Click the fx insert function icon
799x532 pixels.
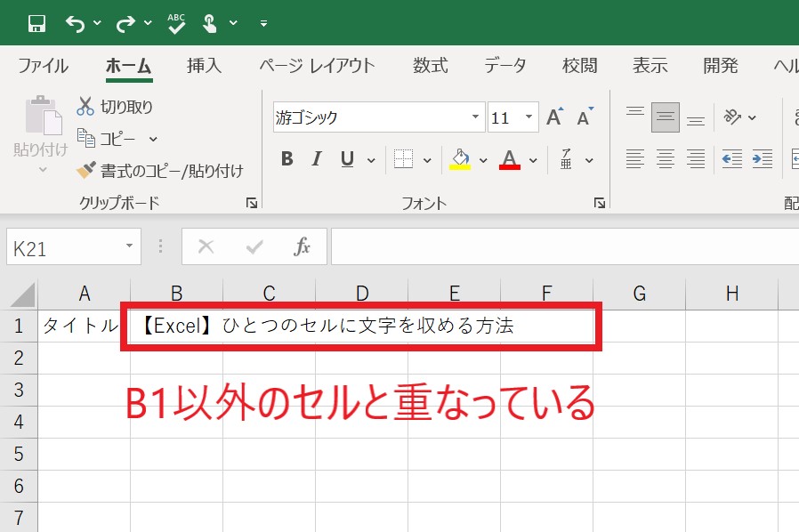303,247
